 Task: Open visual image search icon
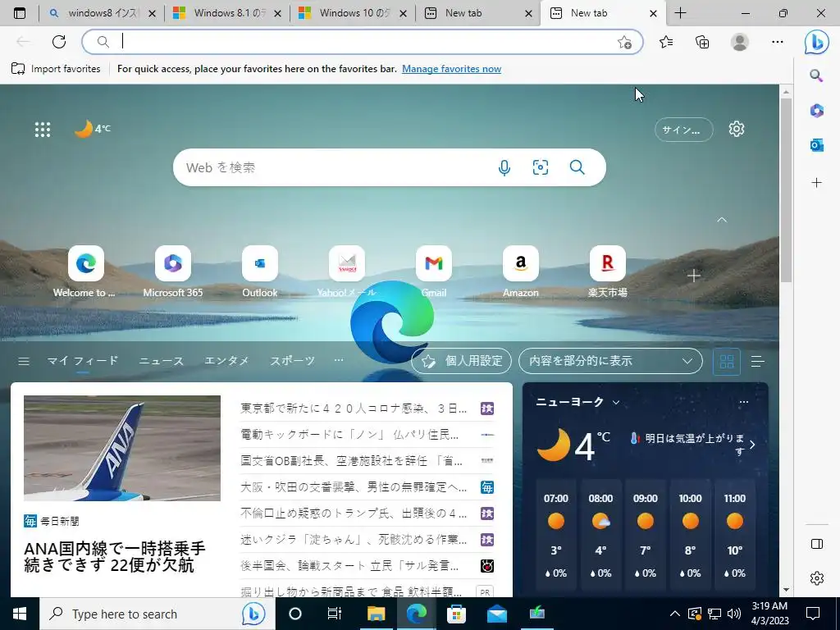(541, 167)
